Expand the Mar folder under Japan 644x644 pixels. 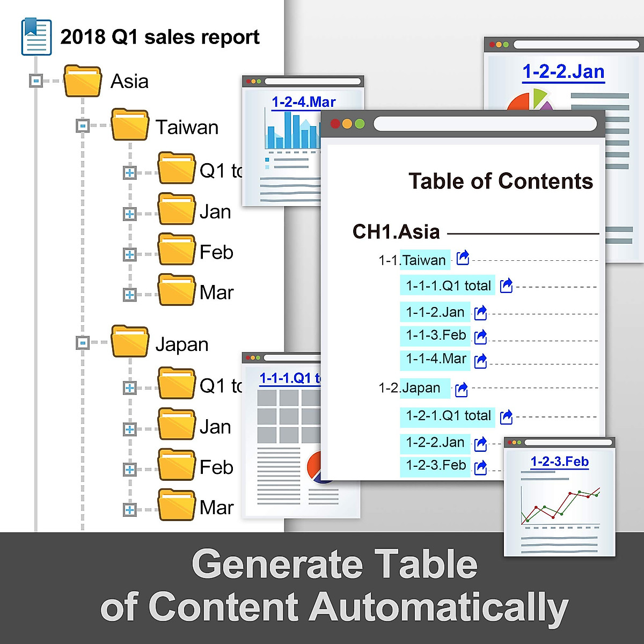pos(129,509)
